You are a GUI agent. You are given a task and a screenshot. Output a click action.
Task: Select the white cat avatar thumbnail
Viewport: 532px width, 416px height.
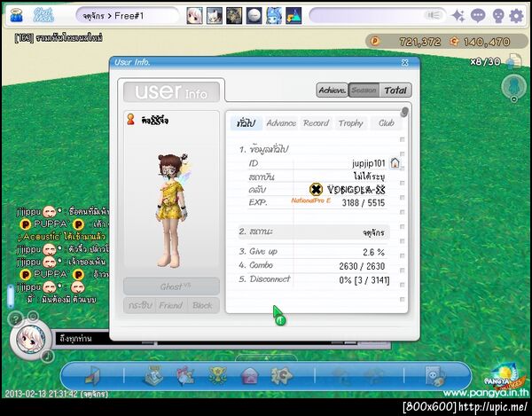click(215, 16)
